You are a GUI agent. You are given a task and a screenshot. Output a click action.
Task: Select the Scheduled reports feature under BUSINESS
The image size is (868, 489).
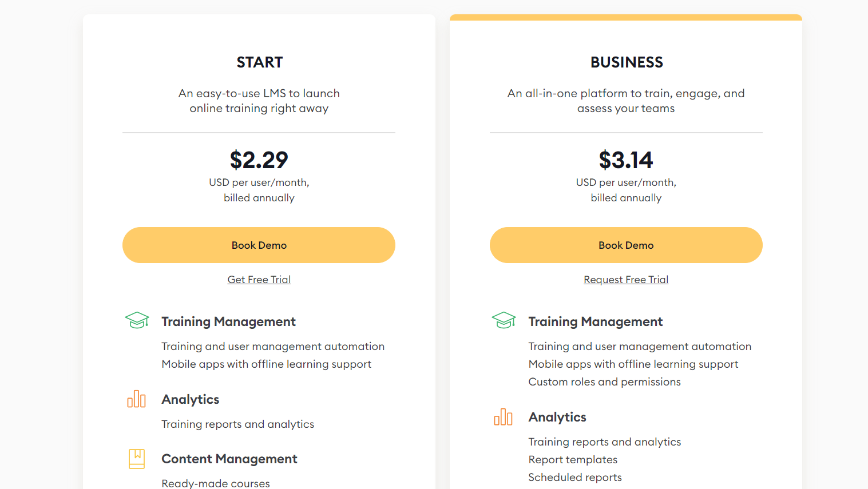[x=574, y=477]
